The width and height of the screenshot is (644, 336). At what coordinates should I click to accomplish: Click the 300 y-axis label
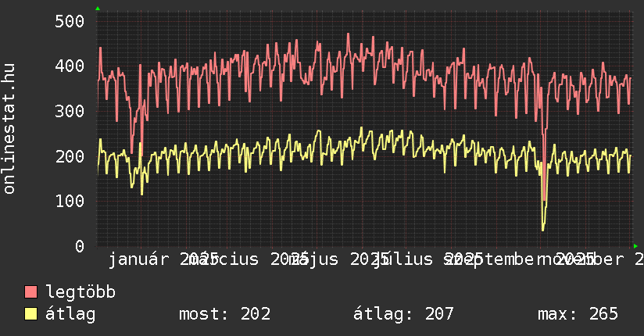click(x=70, y=112)
